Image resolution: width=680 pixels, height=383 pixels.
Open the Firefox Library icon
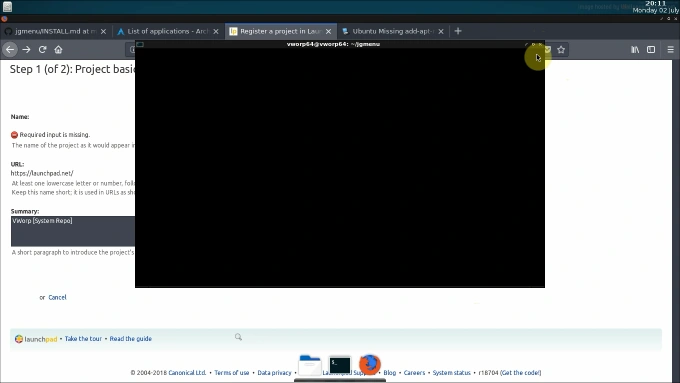pos(635,49)
